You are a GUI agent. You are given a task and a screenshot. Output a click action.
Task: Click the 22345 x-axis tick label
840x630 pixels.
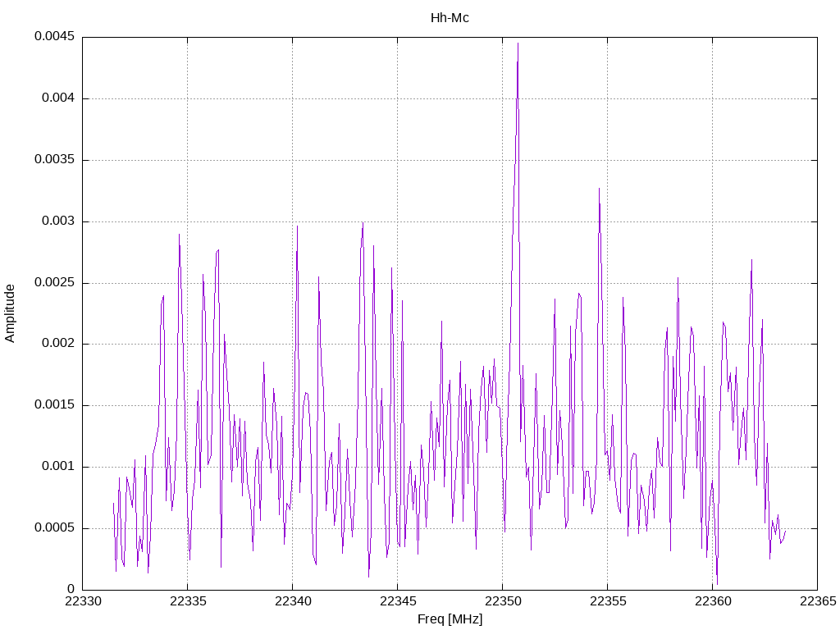pos(397,603)
